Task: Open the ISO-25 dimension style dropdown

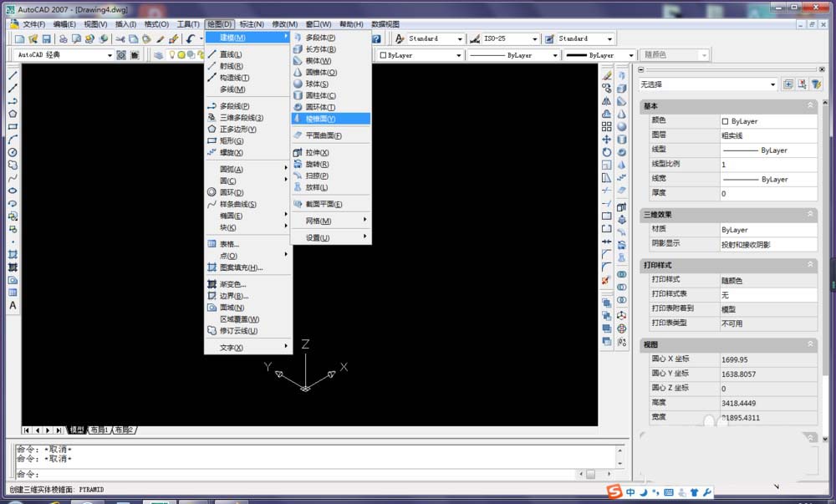Action: pos(535,38)
